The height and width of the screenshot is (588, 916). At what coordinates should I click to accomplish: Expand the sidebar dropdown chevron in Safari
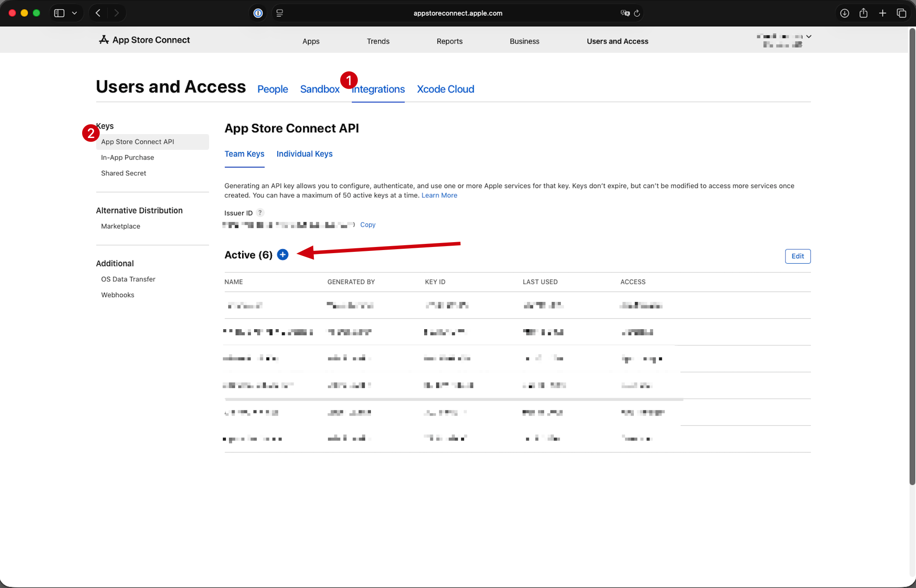pyautogui.click(x=74, y=13)
